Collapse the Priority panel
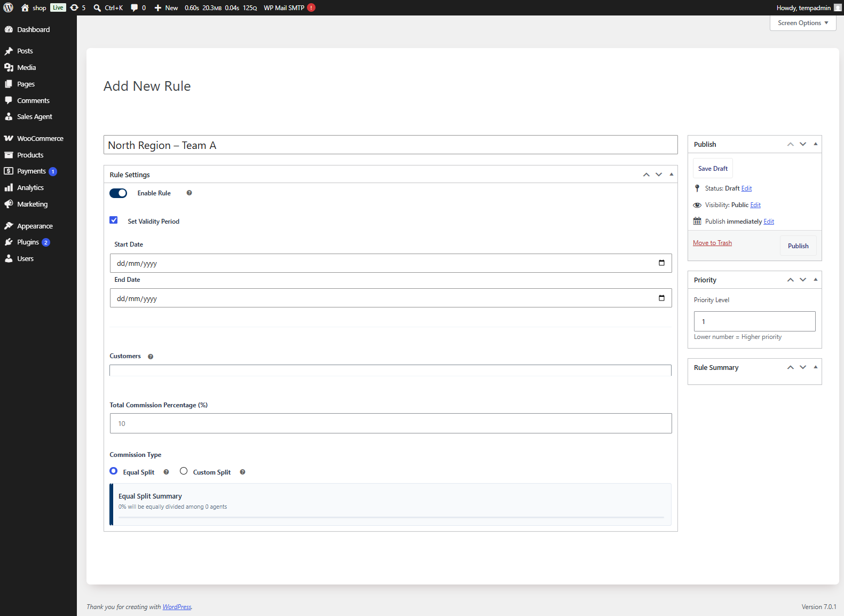Image resolution: width=844 pixels, height=616 pixels. coord(816,280)
